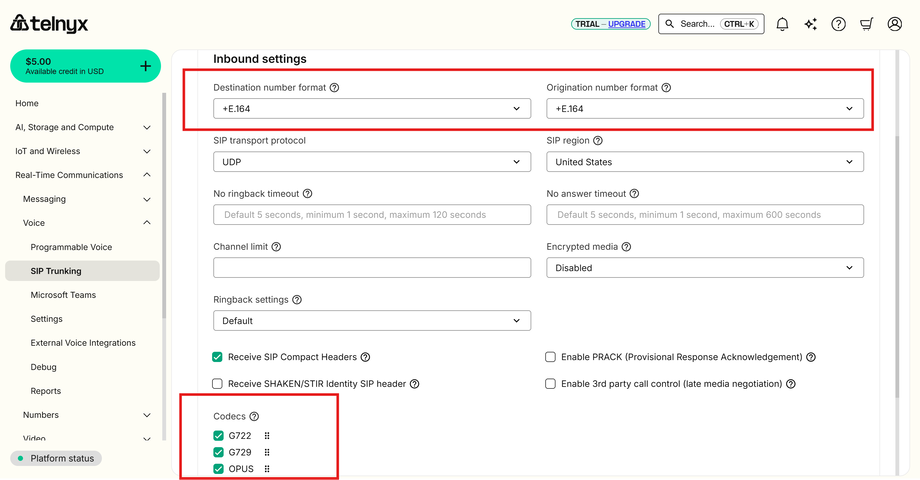Click the UPGRADE link in trial badge
920x480 pixels.
click(x=627, y=24)
